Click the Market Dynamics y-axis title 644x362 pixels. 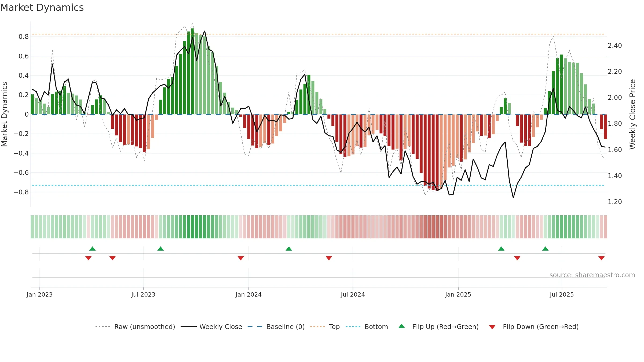click(4, 114)
